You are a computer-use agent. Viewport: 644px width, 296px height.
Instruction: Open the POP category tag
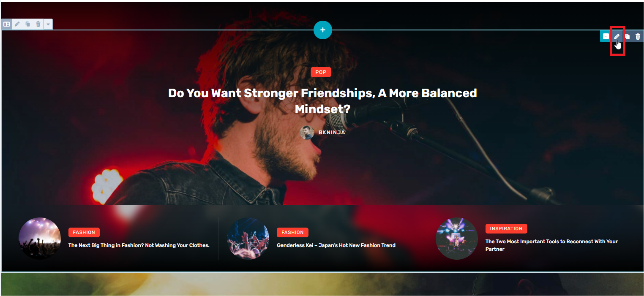pyautogui.click(x=321, y=72)
